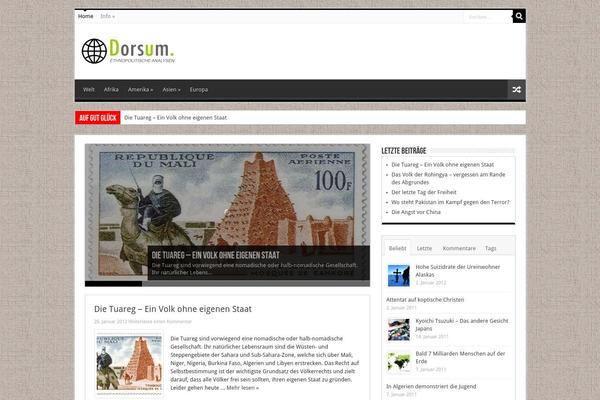Expand the Asien dropdown menu
This screenshot has width=600, height=400.
[171, 90]
